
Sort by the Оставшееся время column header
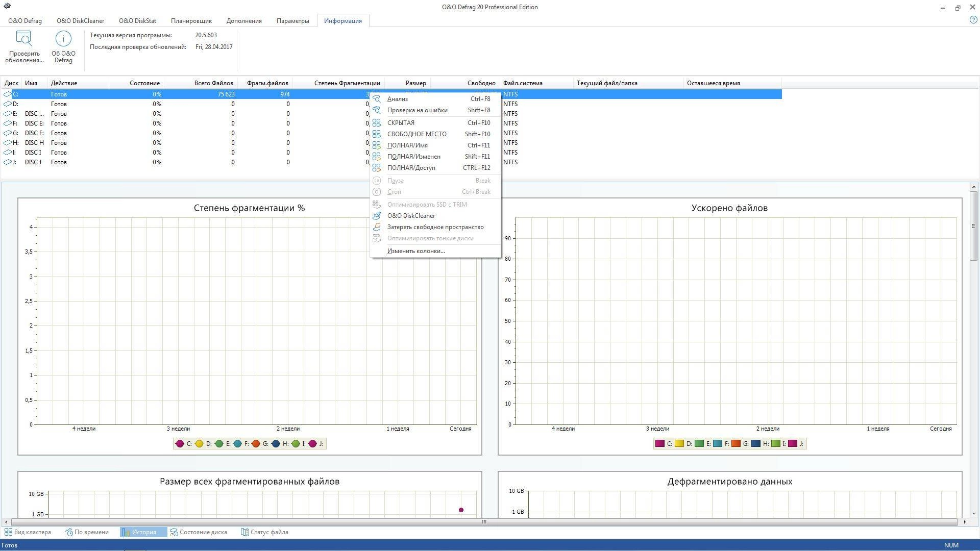(733, 83)
